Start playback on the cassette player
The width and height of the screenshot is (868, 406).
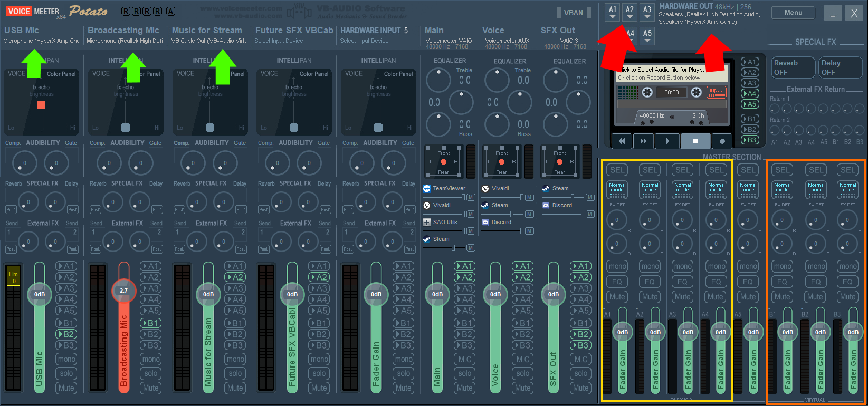pos(667,141)
